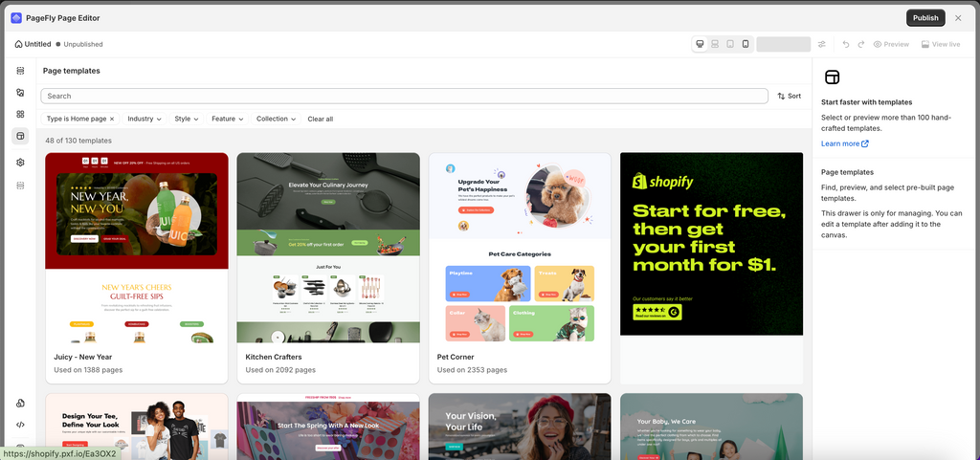This screenshot has width=980, height=460.
Task: Click the template Search field
Action: [x=405, y=97]
